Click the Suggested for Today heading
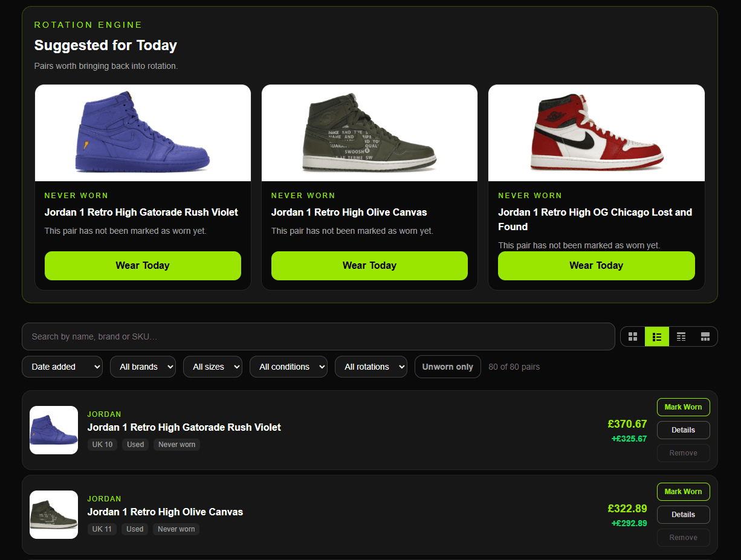This screenshot has height=560, width=741. (x=106, y=45)
